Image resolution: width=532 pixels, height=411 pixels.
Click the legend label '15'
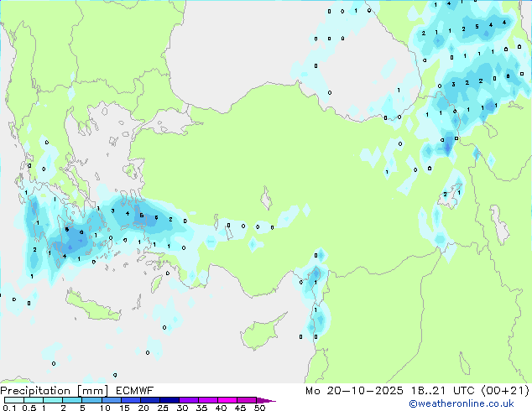coord(124,408)
